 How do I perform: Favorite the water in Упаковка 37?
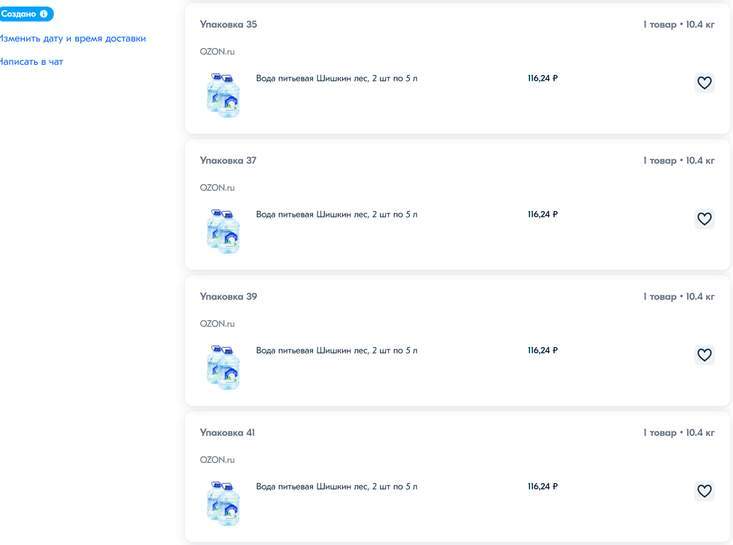[704, 219]
